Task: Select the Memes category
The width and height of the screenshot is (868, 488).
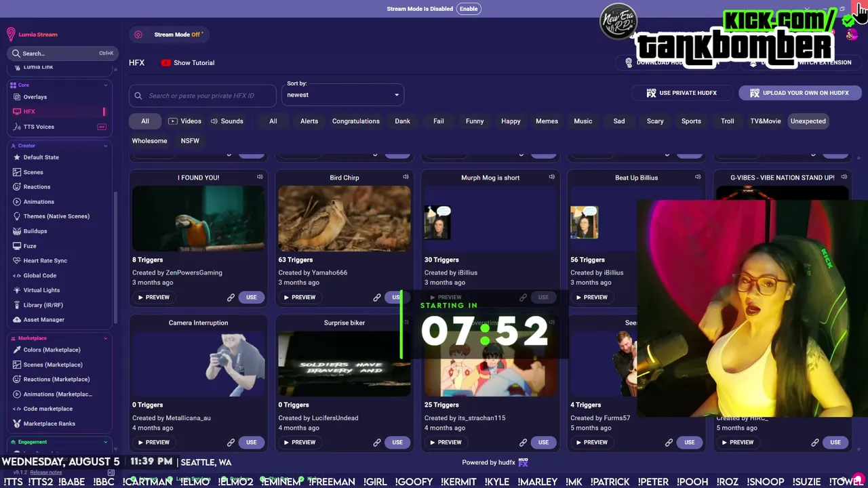Action: tap(547, 121)
